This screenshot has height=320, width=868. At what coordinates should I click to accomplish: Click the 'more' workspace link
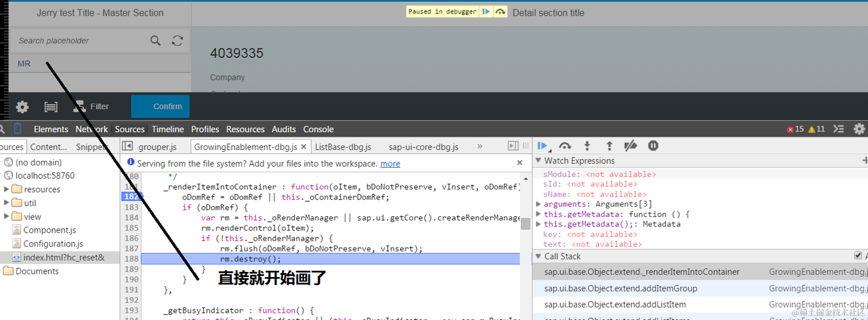tap(390, 163)
